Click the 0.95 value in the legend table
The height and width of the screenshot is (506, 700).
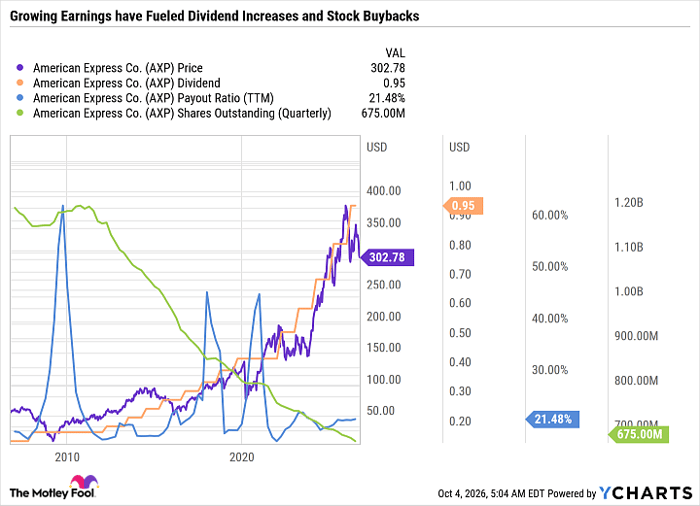click(x=394, y=83)
